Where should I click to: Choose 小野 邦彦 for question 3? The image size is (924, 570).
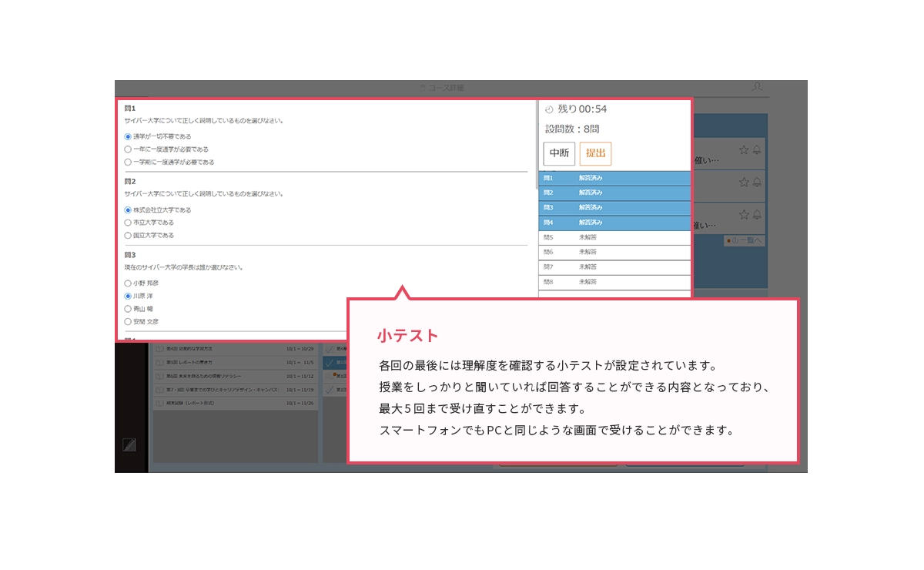click(x=128, y=283)
